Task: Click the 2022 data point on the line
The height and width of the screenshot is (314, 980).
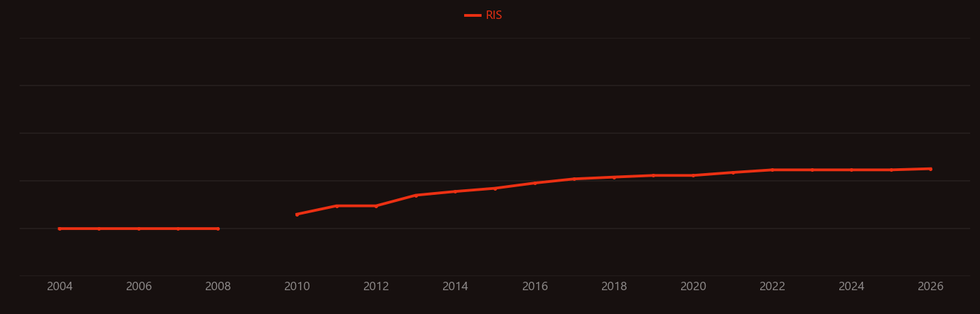Action: pyautogui.click(x=772, y=170)
